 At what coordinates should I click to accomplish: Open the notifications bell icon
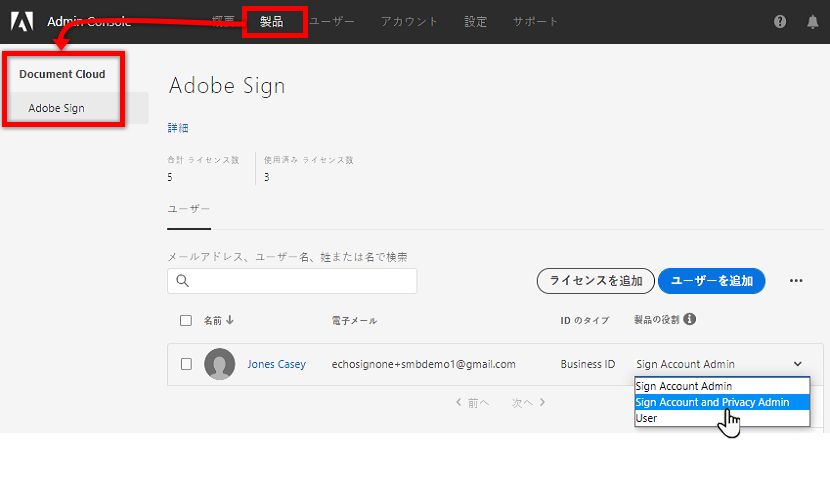tap(813, 22)
